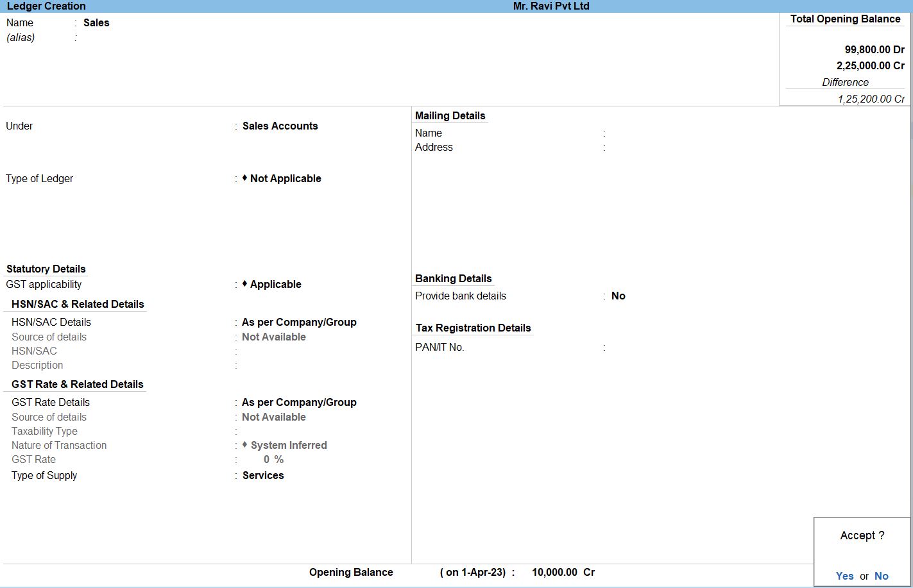Select Nature of Transaction 'System Inferred' value

tap(288, 445)
